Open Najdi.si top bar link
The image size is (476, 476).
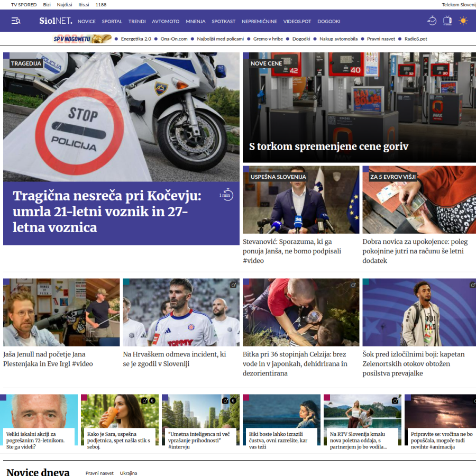[65, 5]
